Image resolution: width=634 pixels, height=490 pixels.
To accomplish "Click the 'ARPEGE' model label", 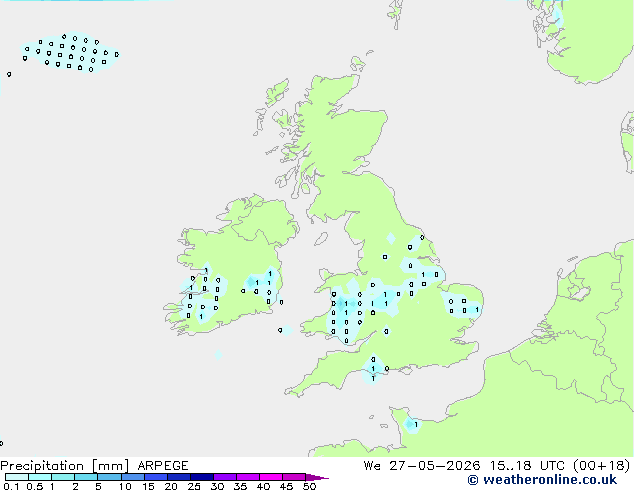I will (163, 466).
